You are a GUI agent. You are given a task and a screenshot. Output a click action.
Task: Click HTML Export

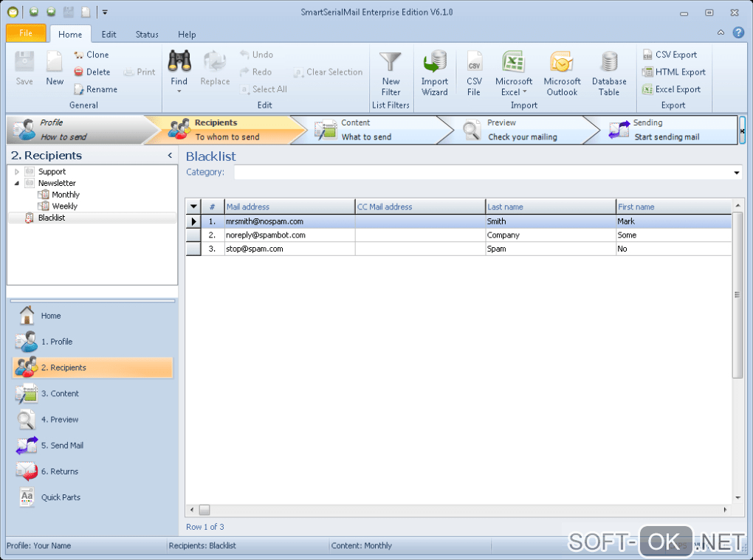tap(674, 72)
